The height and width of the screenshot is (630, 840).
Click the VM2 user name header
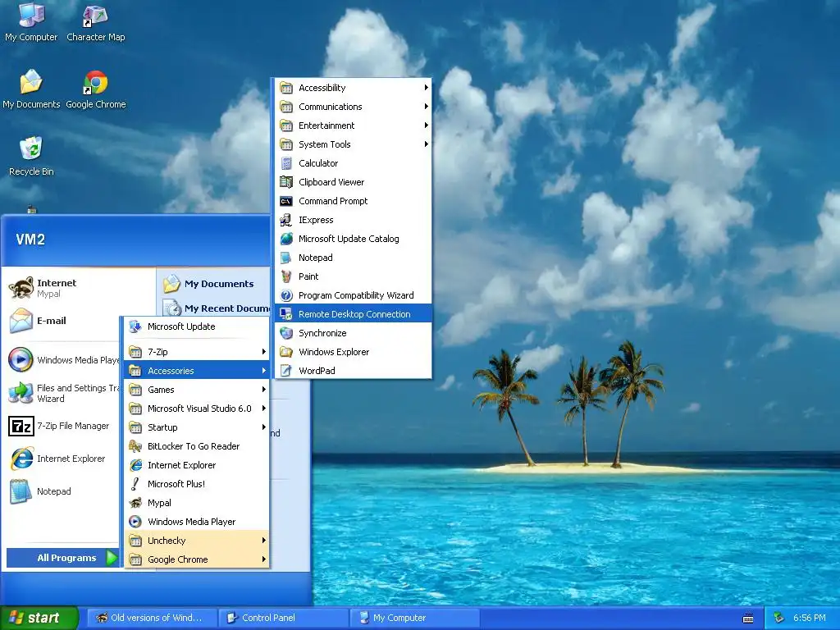tap(30, 240)
